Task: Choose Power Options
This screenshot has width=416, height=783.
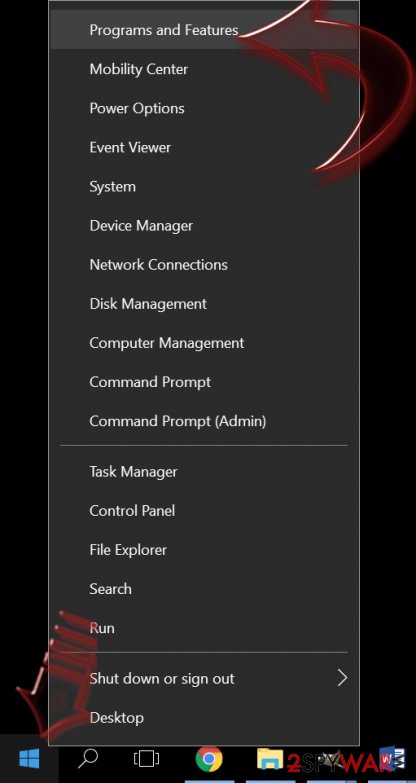Action: pyautogui.click(x=204, y=108)
